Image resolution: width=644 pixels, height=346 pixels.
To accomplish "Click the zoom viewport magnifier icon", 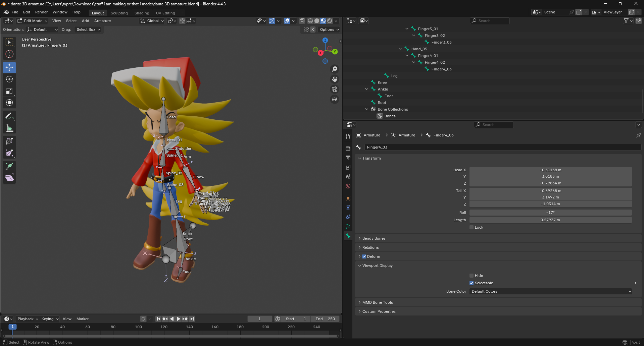I will 335,69.
